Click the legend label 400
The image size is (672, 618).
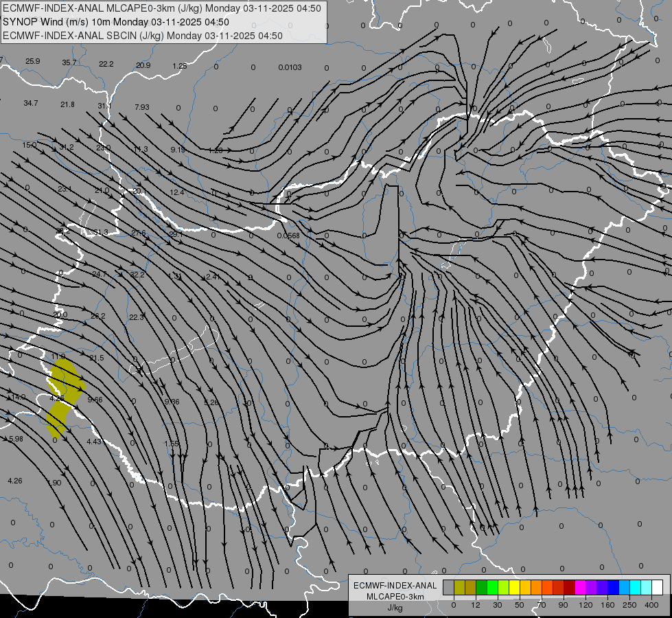pyautogui.click(x=651, y=605)
